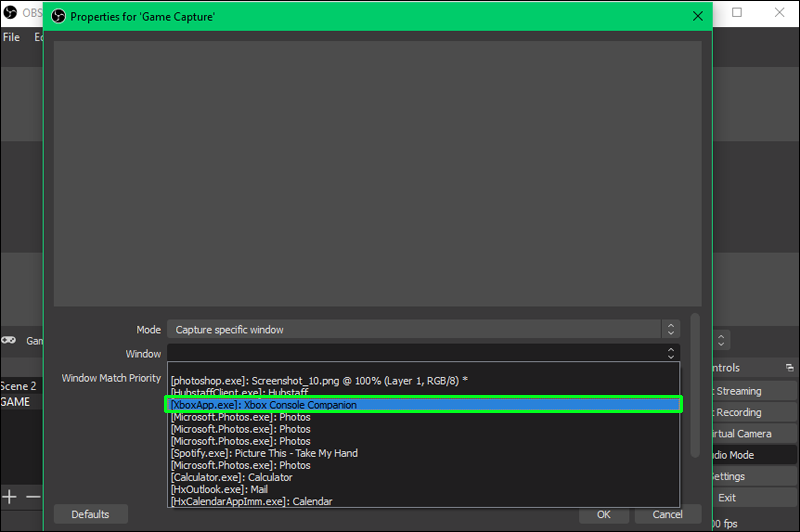This screenshot has width=800, height=532.
Task: Open Settings from OBS controls
Action: click(755, 476)
